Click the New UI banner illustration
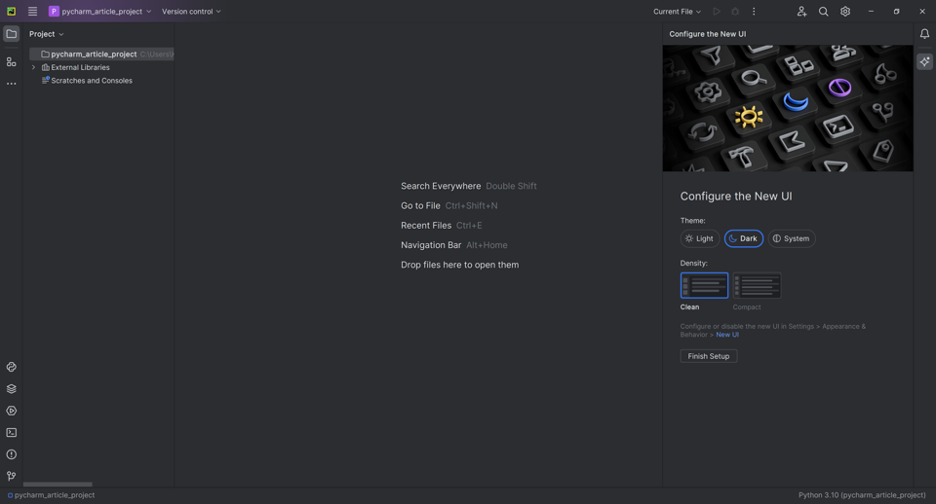Image resolution: width=936 pixels, height=504 pixels. tap(787, 108)
